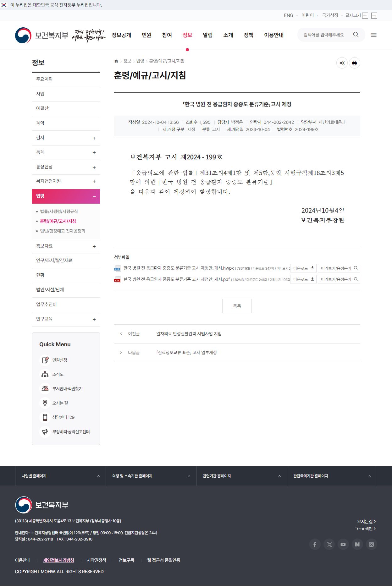Viewport: 392px width, 587px height.
Task: Open 개인정보처리방침 footer link
Action: [58, 560]
